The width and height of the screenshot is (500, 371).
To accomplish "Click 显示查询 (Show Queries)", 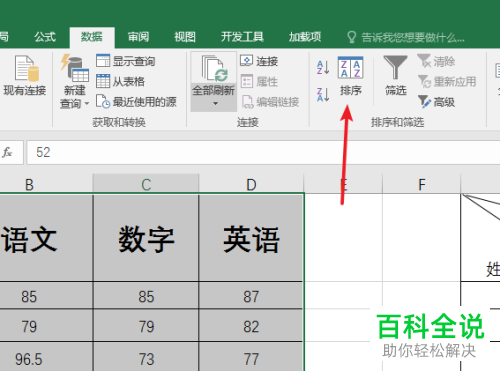I will [x=125, y=61].
